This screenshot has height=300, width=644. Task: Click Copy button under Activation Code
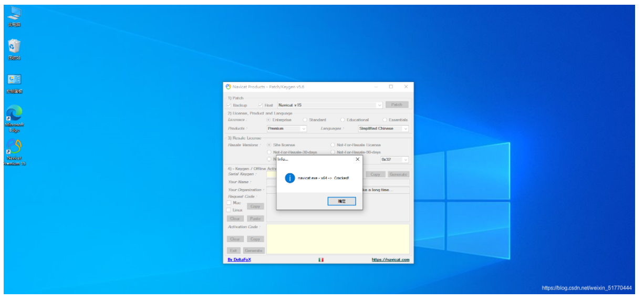click(255, 239)
